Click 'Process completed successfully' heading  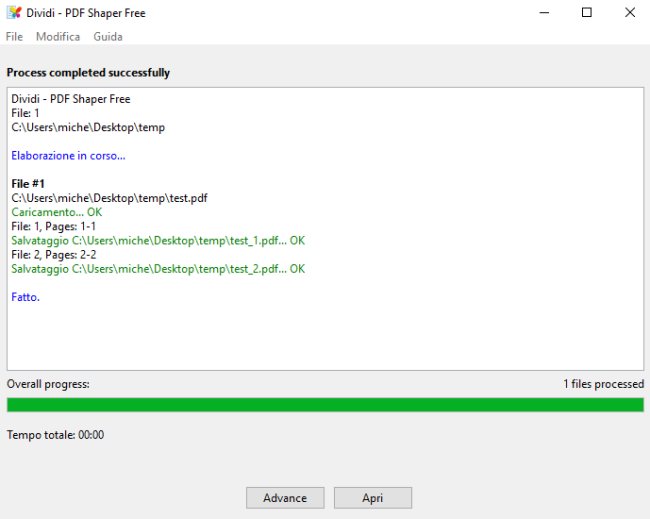tap(88, 73)
